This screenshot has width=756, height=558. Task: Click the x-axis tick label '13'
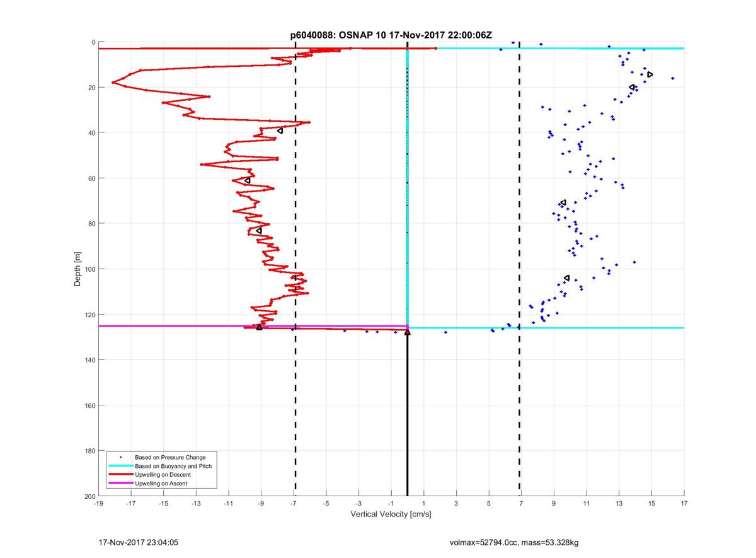tap(619, 503)
